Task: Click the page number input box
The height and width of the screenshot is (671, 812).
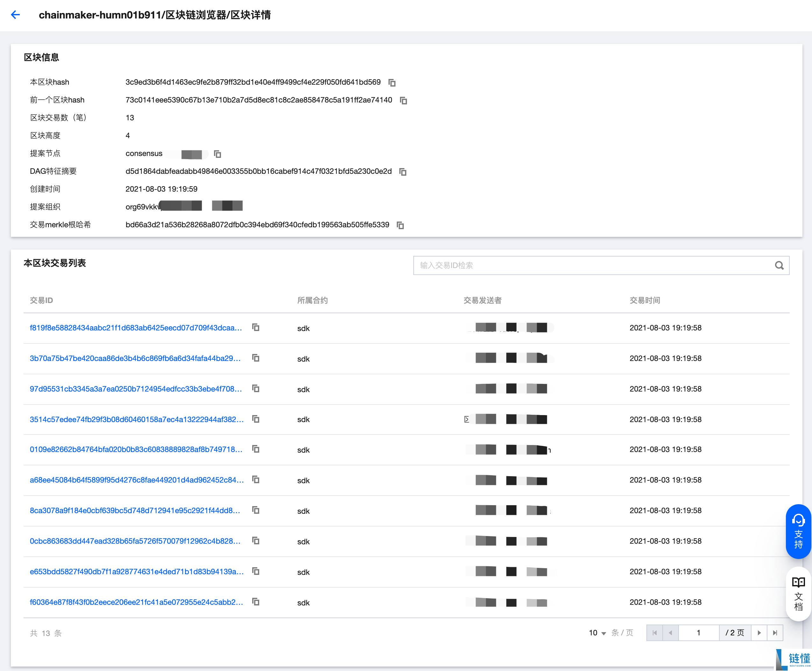Action: 699,633
